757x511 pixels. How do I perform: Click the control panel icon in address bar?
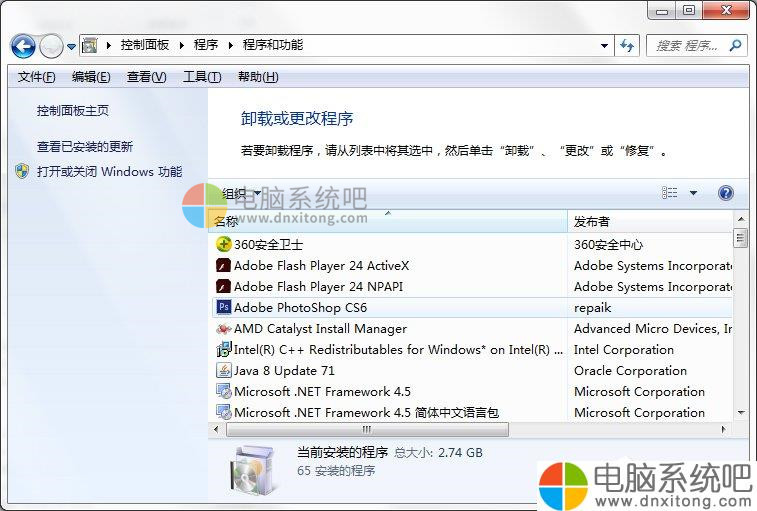point(90,45)
